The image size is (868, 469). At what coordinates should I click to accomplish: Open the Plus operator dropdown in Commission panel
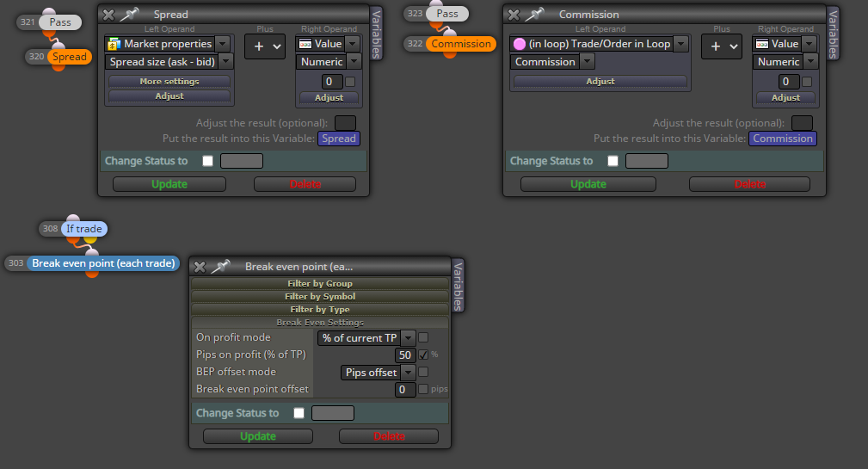click(x=721, y=46)
